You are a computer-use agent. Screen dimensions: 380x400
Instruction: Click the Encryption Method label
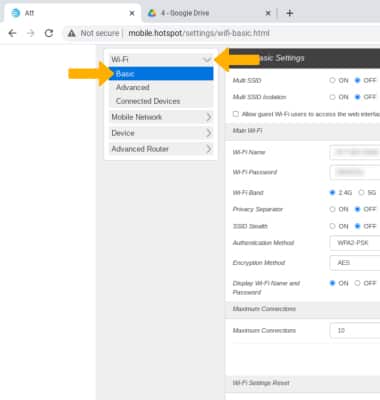(259, 263)
